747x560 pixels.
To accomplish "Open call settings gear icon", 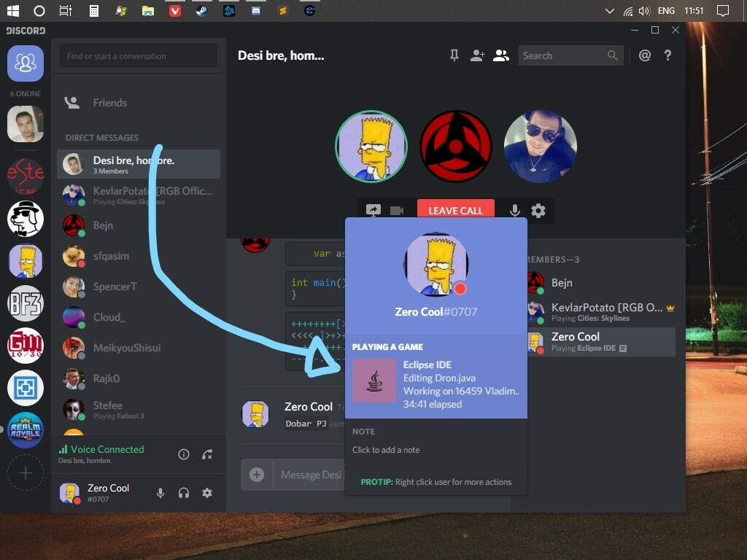I will 538,210.
